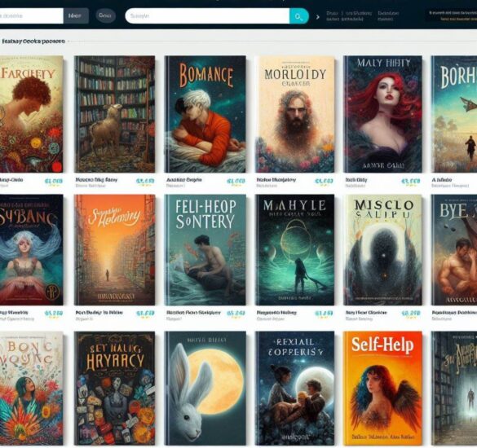Click the price under the MALY HIHTY cover
The height and width of the screenshot is (448, 477).
click(x=411, y=182)
